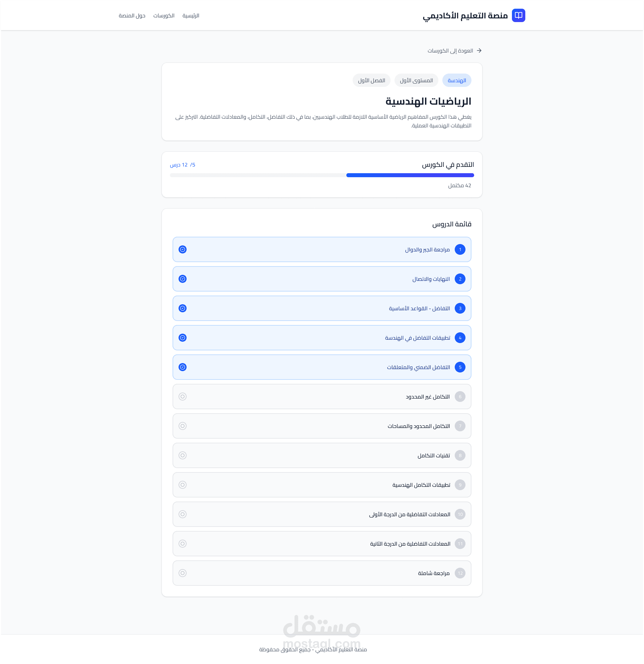644x664 pixels.
Task: Click the المستوى الأول tag
Action: [416, 80]
